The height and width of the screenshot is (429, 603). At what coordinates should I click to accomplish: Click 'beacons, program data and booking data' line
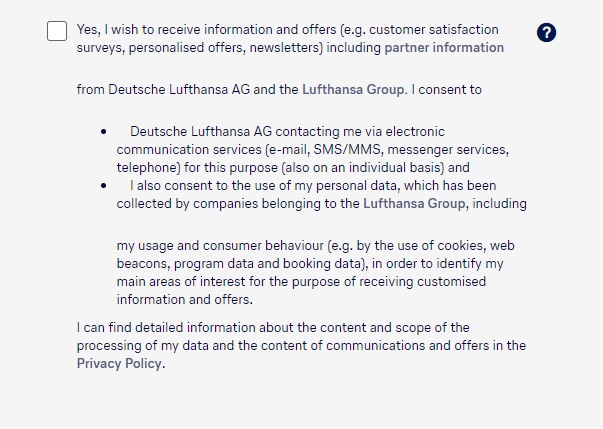click(310, 264)
